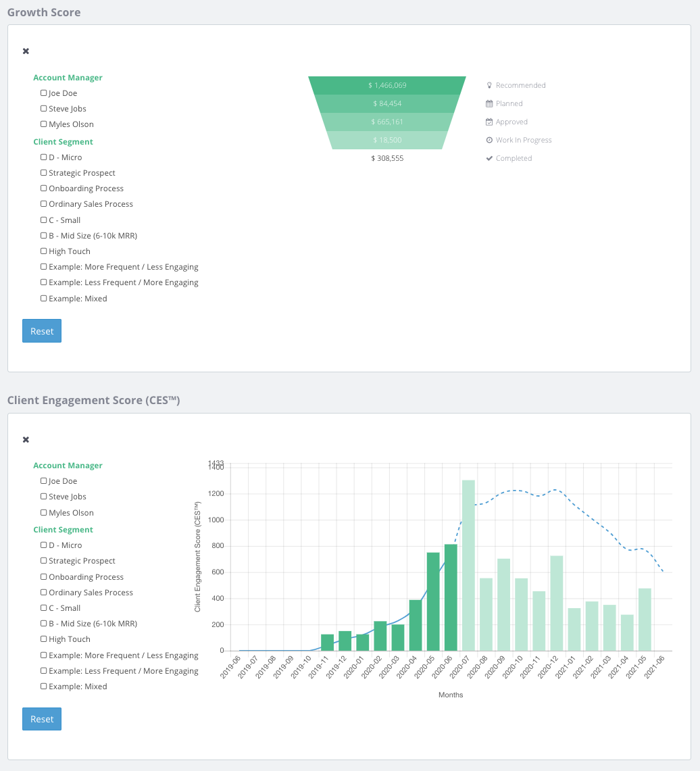
Task: Click the dark green bar for 2020-05
Action: 433,602
